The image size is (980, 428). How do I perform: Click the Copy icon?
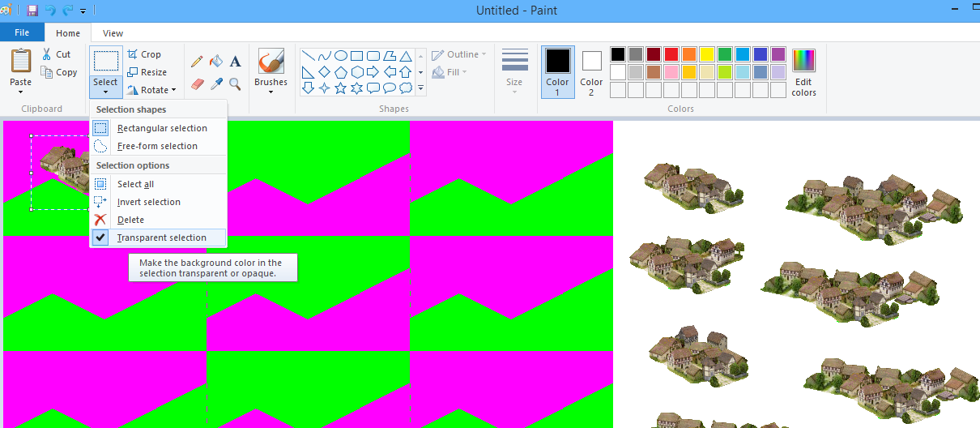pos(45,72)
